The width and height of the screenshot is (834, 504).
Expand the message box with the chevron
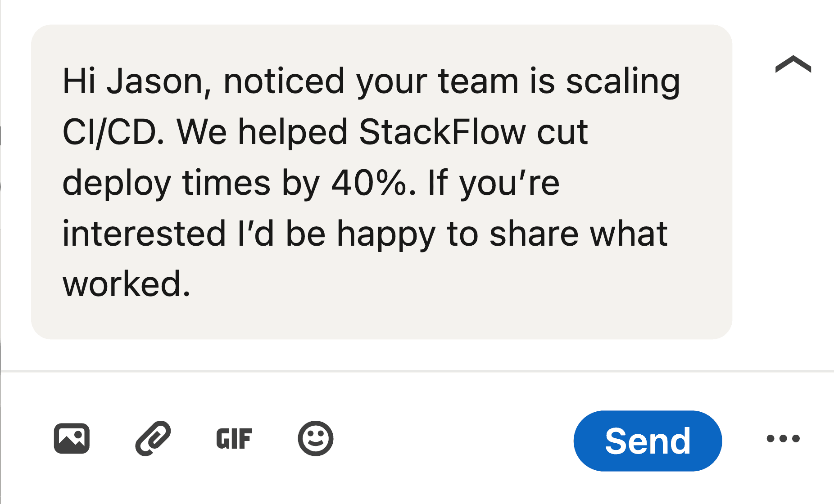(793, 64)
